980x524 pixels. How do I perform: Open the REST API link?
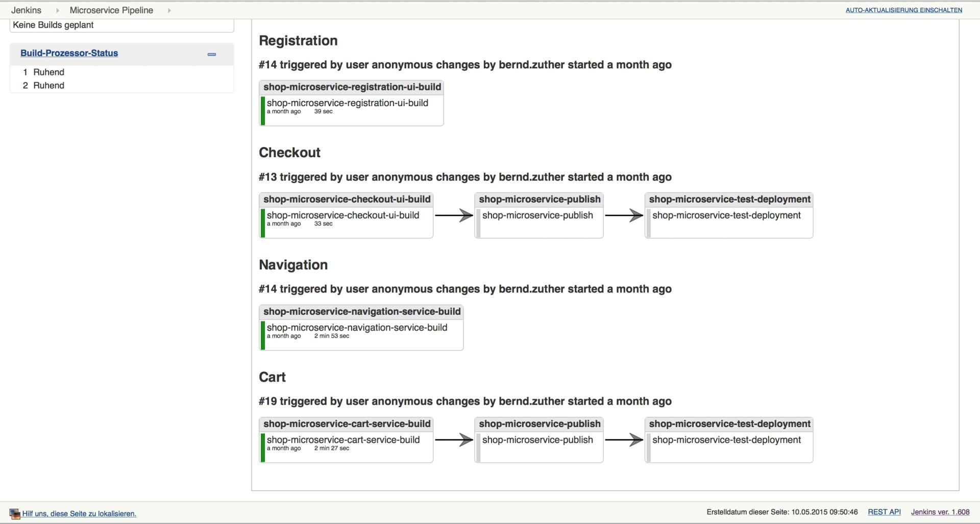coord(884,512)
